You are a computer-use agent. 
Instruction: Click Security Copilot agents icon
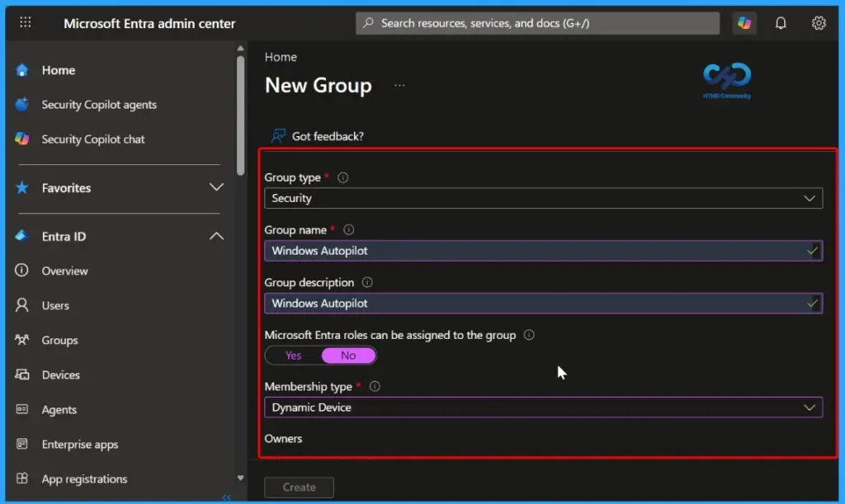[22, 105]
